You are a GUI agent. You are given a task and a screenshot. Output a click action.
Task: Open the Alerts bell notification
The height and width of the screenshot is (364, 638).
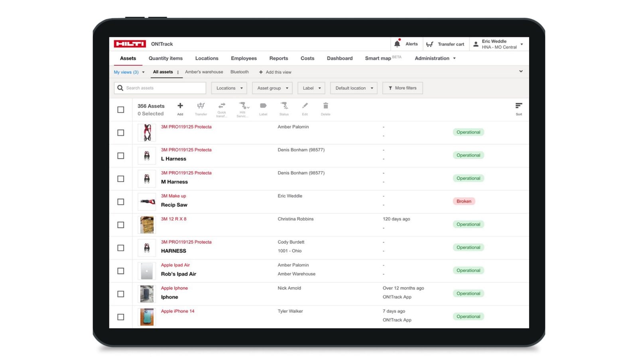point(397,44)
